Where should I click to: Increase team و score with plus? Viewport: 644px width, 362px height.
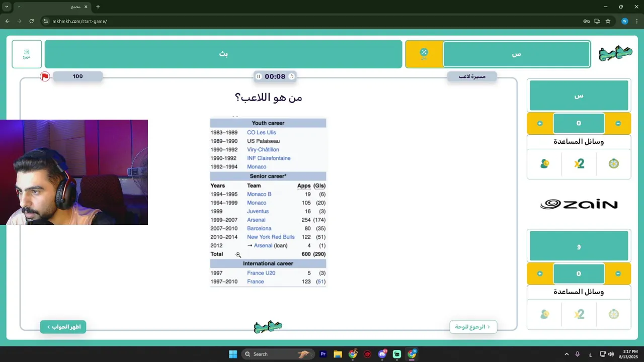coord(540,274)
